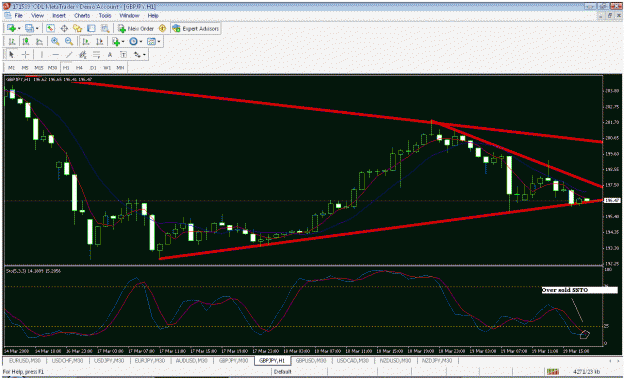Screen dimensions: 625x378
Task: Open the Strategy Tester icon
Action: click(105, 28)
